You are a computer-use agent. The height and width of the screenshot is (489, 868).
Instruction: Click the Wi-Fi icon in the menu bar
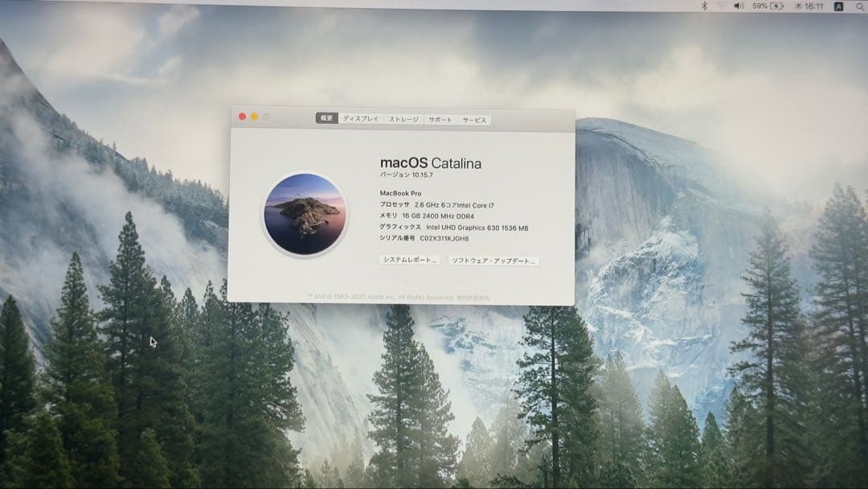coord(723,6)
